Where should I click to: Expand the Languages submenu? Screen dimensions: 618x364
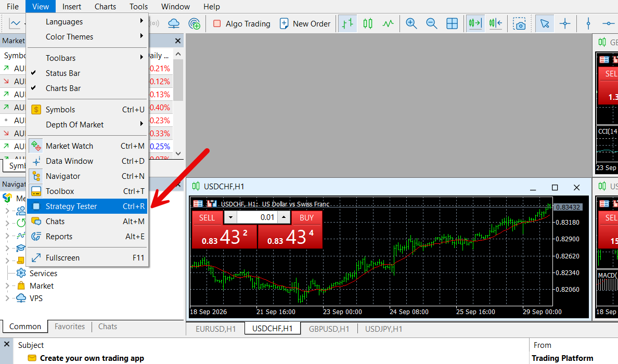pos(87,22)
